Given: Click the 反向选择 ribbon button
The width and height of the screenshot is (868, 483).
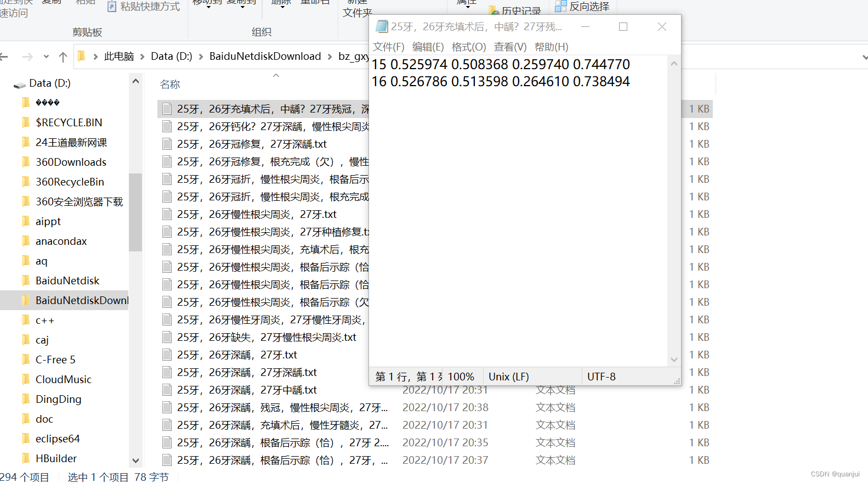Looking at the screenshot, I should (582, 7).
